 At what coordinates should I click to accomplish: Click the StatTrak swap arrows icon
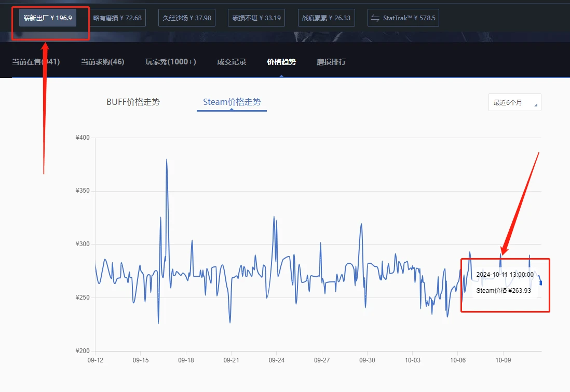pos(375,18)
